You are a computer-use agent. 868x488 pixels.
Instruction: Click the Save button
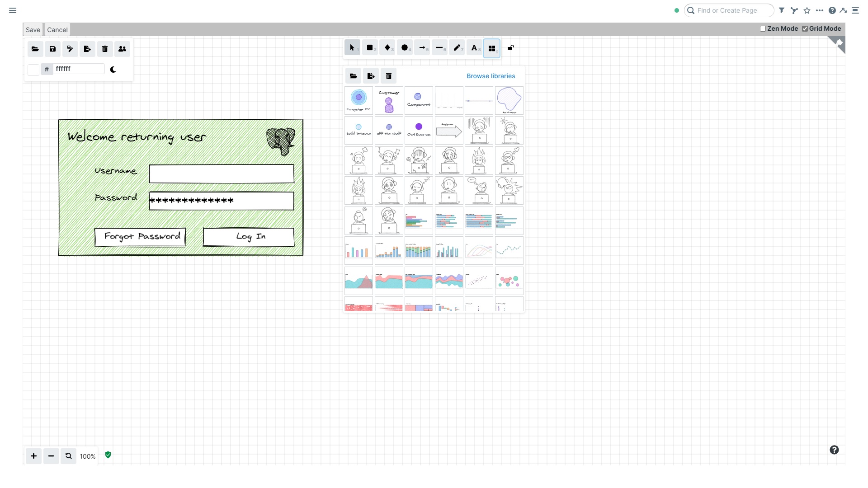click(x=33, y=30)
